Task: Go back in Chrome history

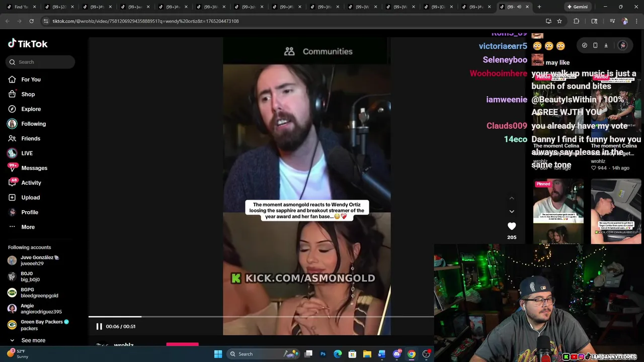Action: click(8, 21)
